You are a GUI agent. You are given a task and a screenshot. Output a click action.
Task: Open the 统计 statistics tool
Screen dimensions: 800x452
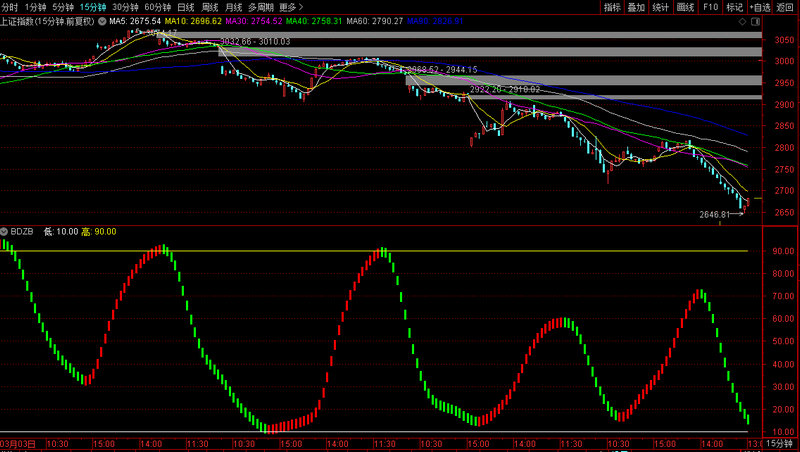[x=660, y=7]
